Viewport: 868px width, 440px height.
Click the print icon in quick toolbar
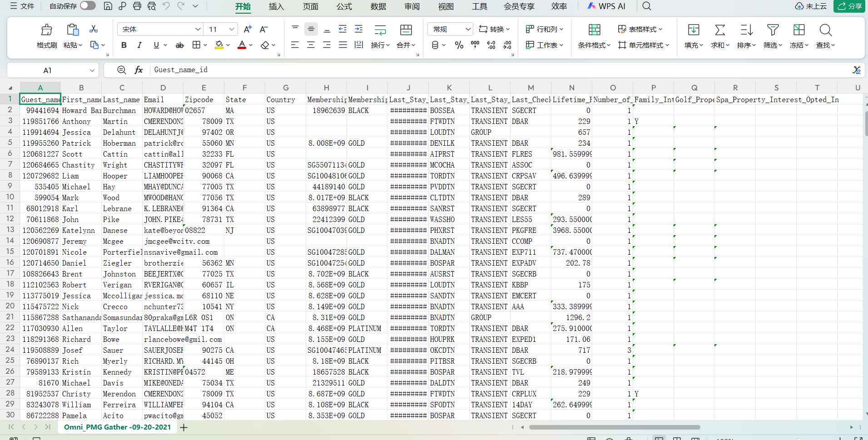tap(137, 6)
